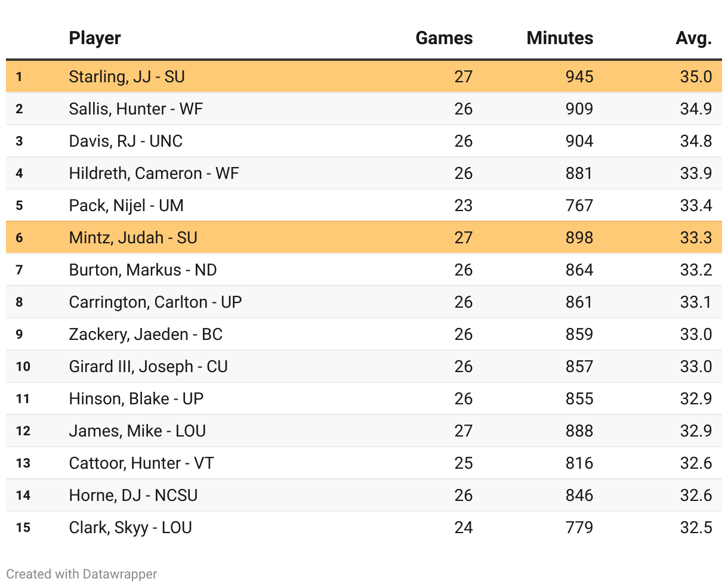728x588 pixels.
Task: Select Girard III, Joseph - CU row
Action: 148,366
